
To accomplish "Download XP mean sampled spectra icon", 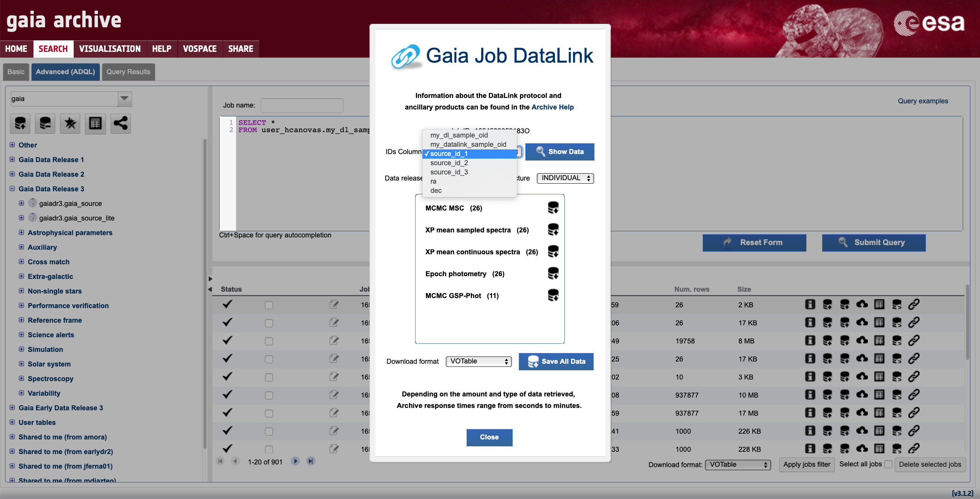I will 553,230.
